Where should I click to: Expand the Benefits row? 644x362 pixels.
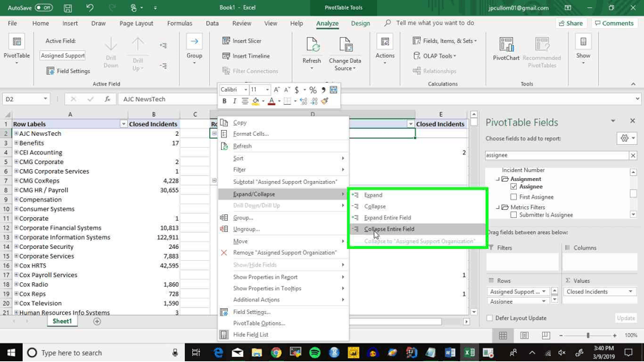click(x=16, y=143)
